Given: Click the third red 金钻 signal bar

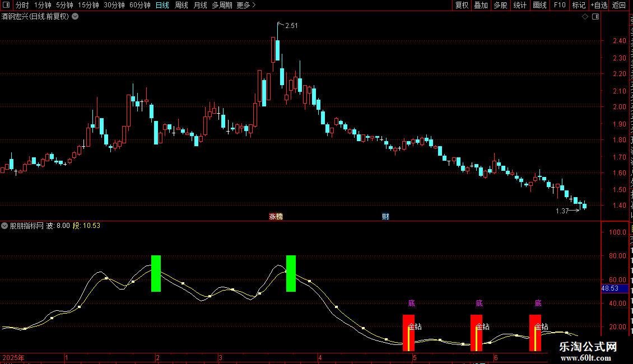Looking at the screenshot, I should tap(536, 333).
